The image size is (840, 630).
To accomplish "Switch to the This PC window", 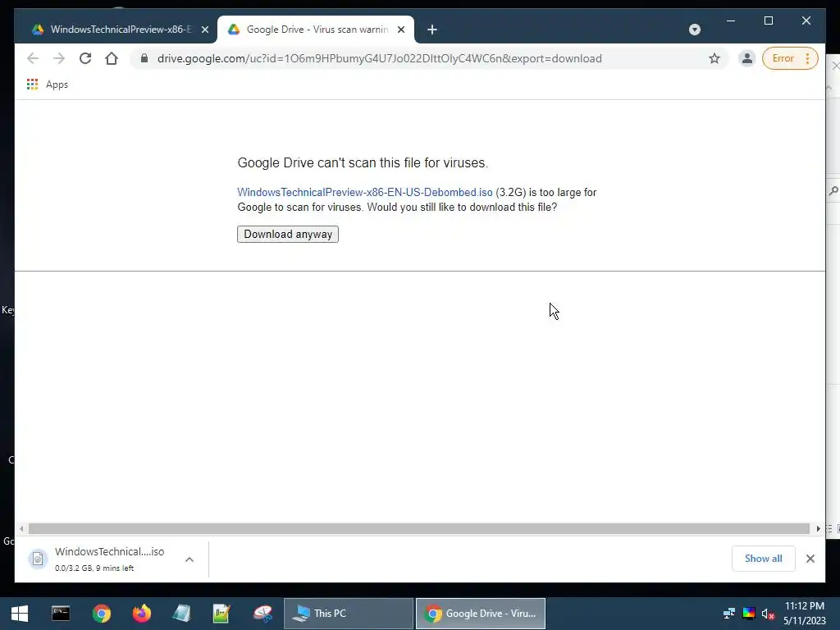I will point(348,614).
